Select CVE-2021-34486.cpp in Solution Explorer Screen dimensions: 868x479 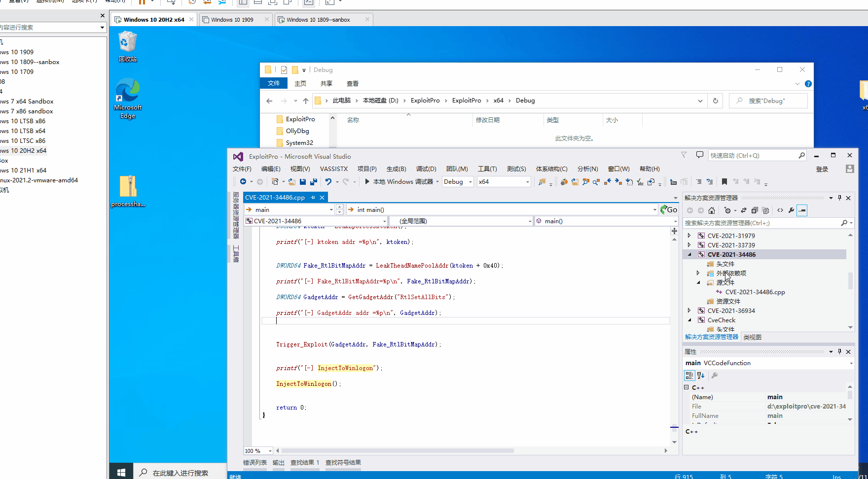[755, 292]
